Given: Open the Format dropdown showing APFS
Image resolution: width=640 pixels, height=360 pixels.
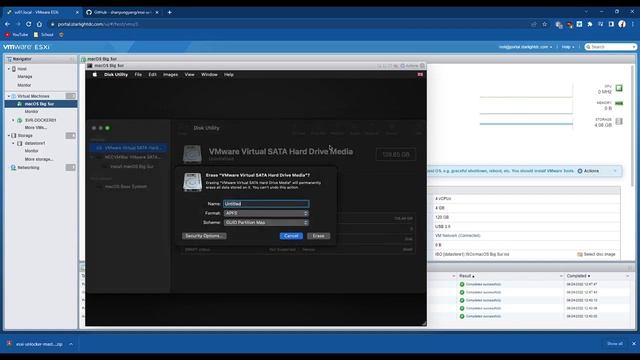Looking at the screenshot, I should pos(266,213).
